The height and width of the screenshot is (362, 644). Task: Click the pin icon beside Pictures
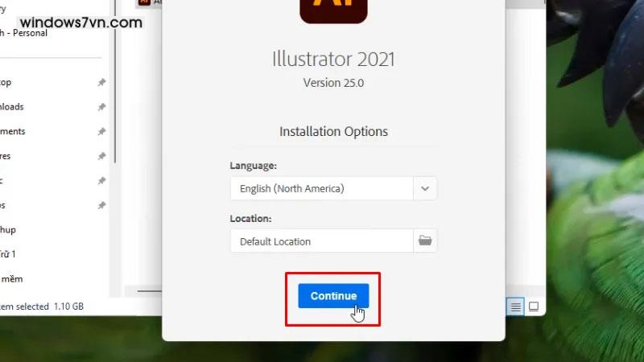101,156
